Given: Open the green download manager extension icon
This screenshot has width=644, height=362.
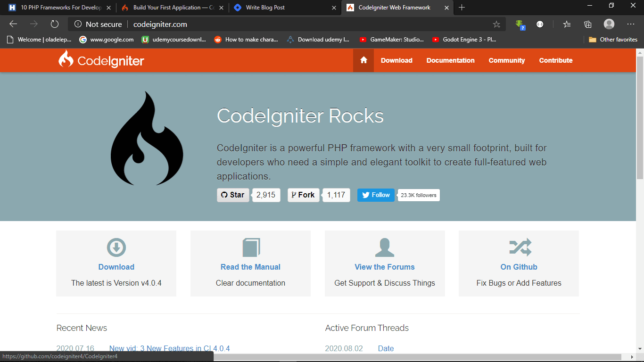Looking at the screenshot, I should click(x=520, y=25).
